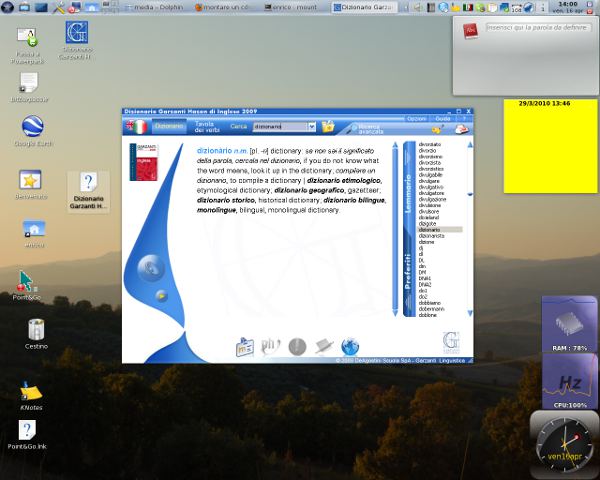Click the dictionary widget word input field

click(538, 28)
